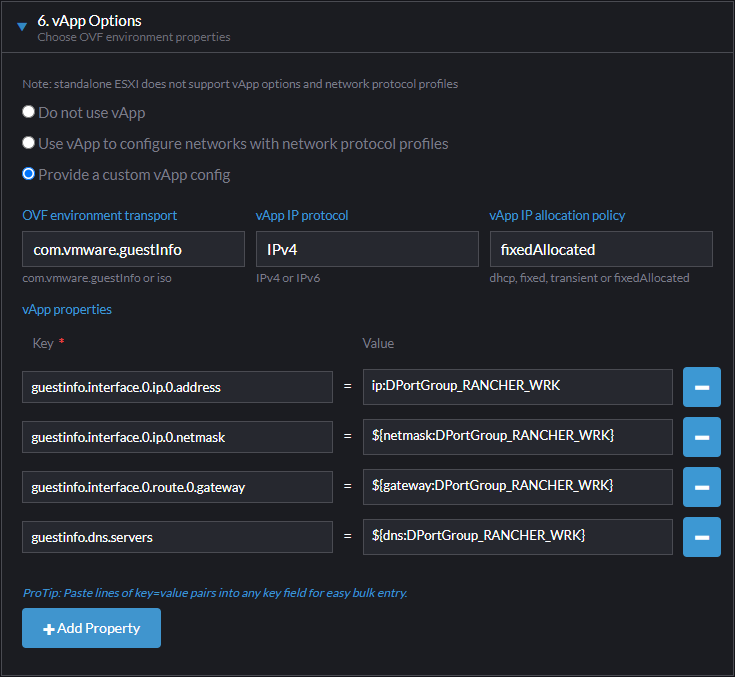Viewport: 735px width, 677px height.
Task: Click the '6. vApp Options' section header
Action: [90, 21]
